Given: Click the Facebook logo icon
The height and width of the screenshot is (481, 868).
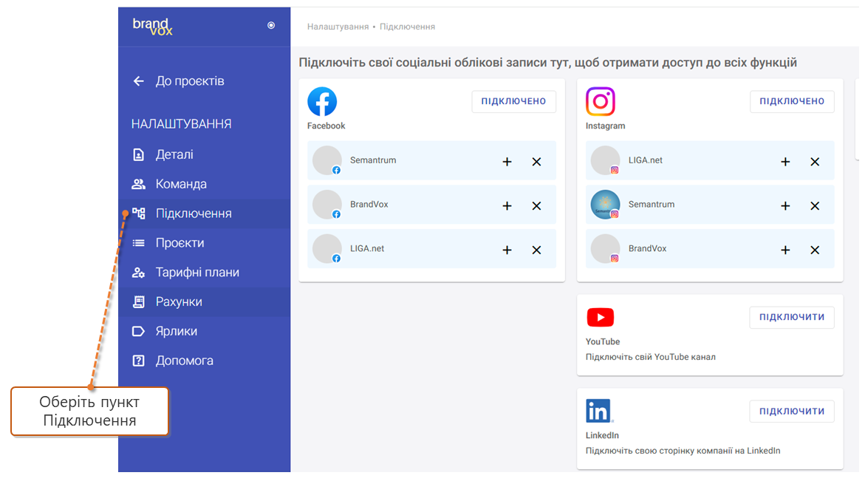Looking at the screenshot, I should [x=322, y=101].
